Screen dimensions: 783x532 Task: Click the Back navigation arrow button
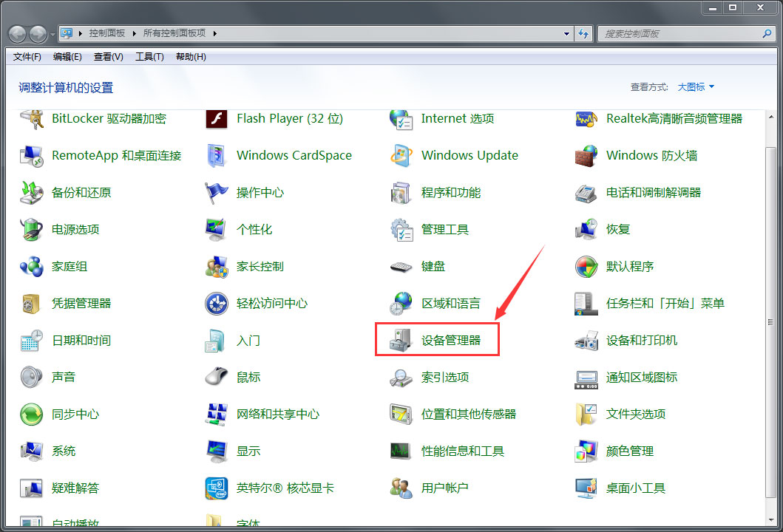[x=17, y=34]
